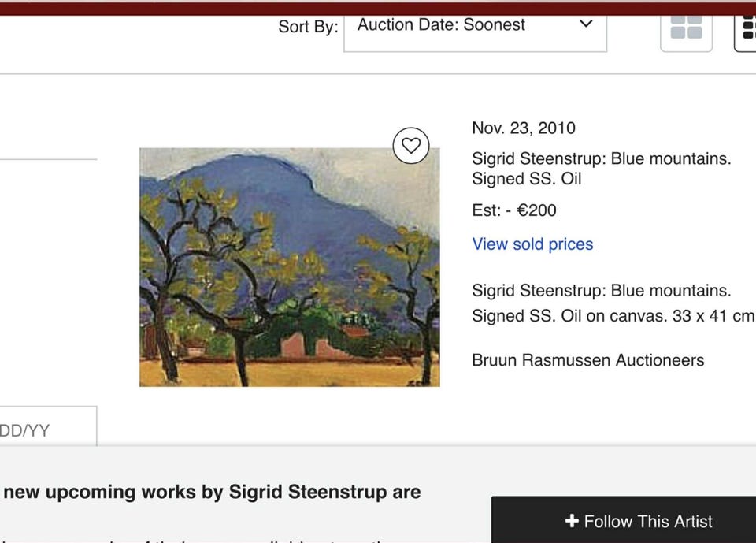Click View sold prices link
Image resolution: width=756 pixels, height=543 pixels.
pyautogui.click(x=532, y=244)
